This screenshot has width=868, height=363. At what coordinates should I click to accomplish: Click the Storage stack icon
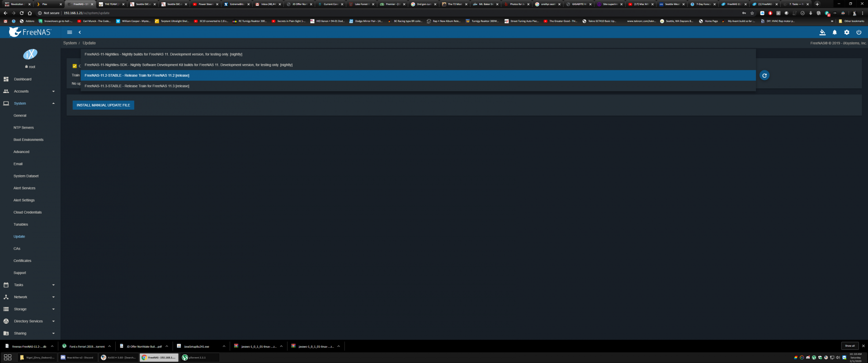6,309
